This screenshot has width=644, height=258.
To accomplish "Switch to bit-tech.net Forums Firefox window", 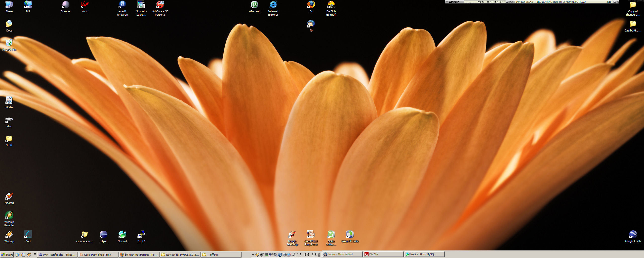I will click(x=139, y=254).
